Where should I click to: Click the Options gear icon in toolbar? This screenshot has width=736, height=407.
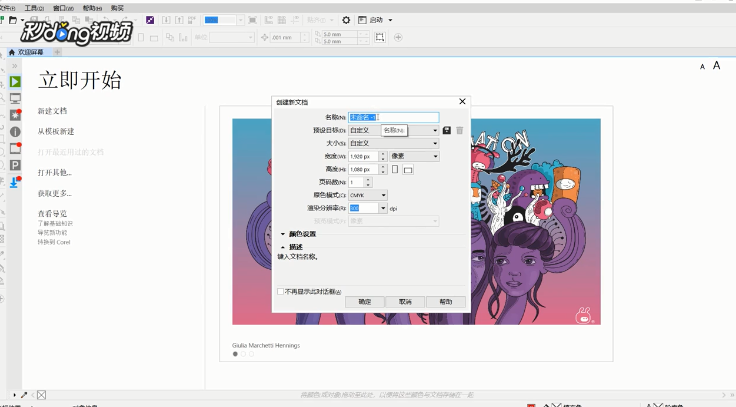(346, 20)
